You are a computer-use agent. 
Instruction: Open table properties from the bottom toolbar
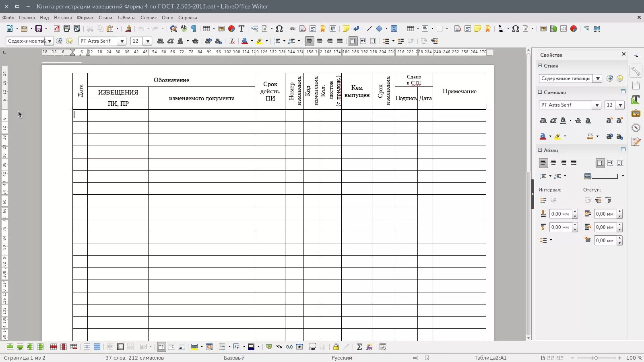(x=383, y=347)
